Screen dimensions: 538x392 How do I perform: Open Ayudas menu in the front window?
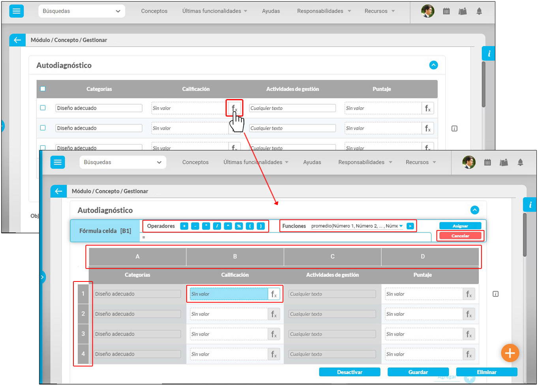(x=312, y=162)
